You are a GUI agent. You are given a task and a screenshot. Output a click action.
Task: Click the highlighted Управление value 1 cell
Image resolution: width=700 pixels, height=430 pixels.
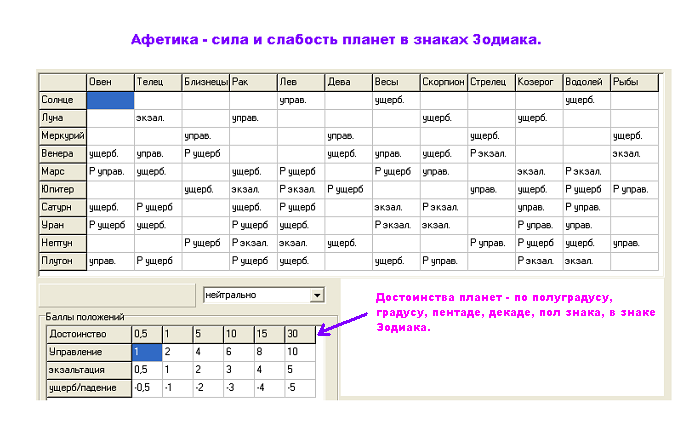pyautogui.click(x=146, y=352)
